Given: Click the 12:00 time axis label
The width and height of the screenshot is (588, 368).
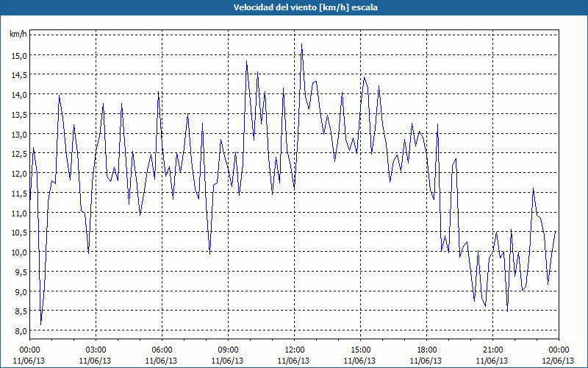Looking at the screenshot, I should pyautogui.click(x=294, y=350).
